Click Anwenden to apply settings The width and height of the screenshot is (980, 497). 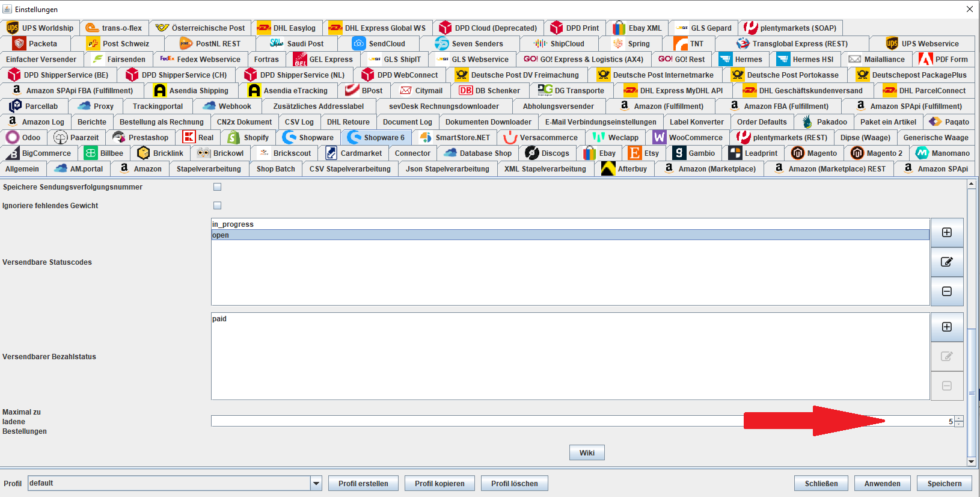coord(882,483)
